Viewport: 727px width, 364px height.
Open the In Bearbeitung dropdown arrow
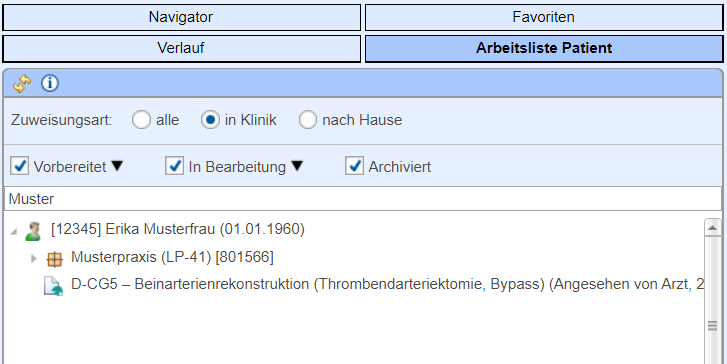[297, 166]
